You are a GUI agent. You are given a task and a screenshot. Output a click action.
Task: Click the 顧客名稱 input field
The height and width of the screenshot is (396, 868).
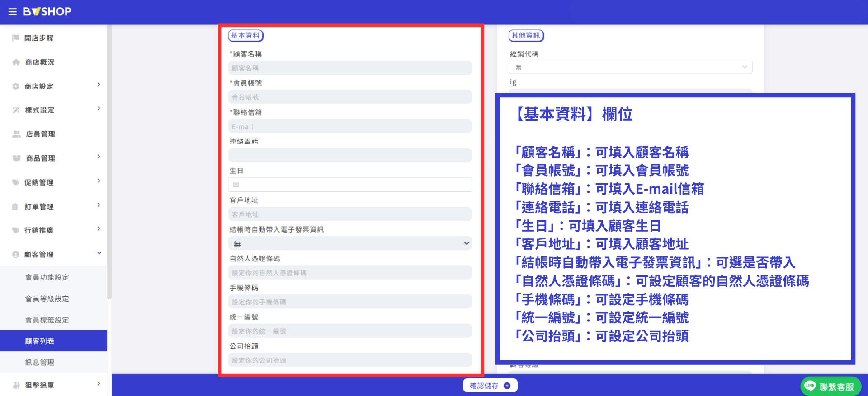(350, 68)
